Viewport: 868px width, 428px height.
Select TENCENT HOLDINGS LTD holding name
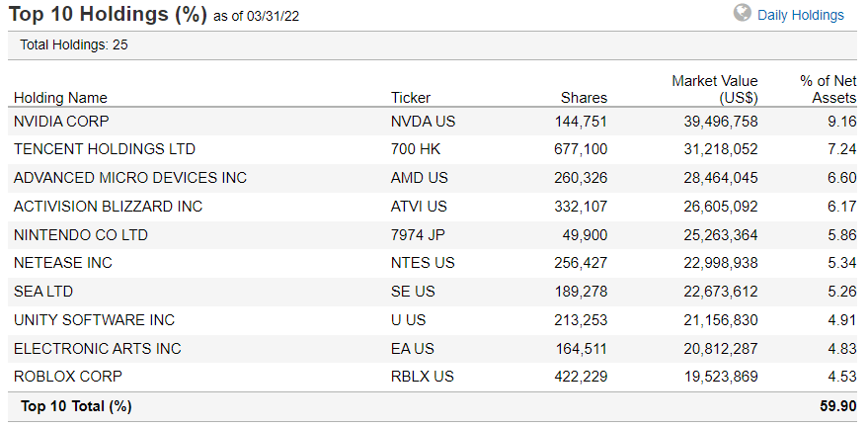click(105, 149)
